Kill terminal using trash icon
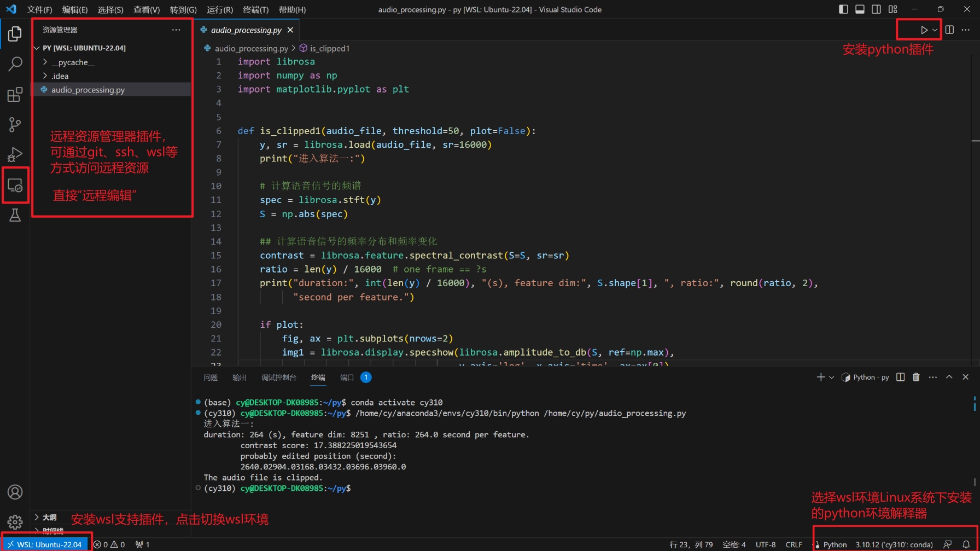Screen dimensions: 980x551 click(x=916, y=377)
